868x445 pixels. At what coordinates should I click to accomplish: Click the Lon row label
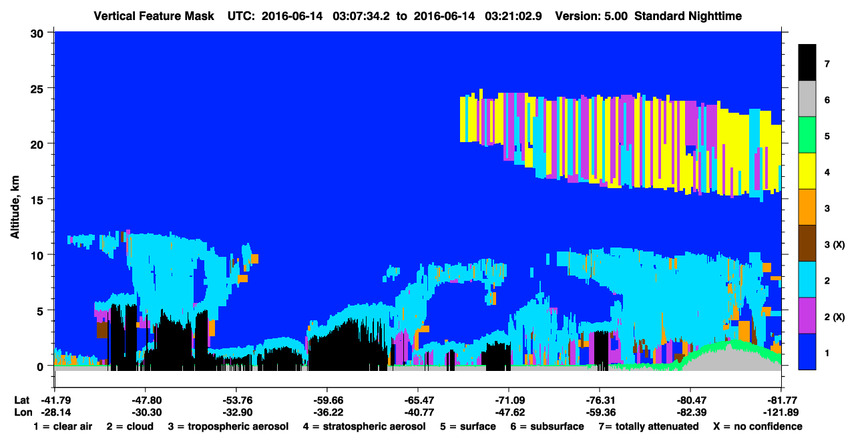tap(22, 412)
